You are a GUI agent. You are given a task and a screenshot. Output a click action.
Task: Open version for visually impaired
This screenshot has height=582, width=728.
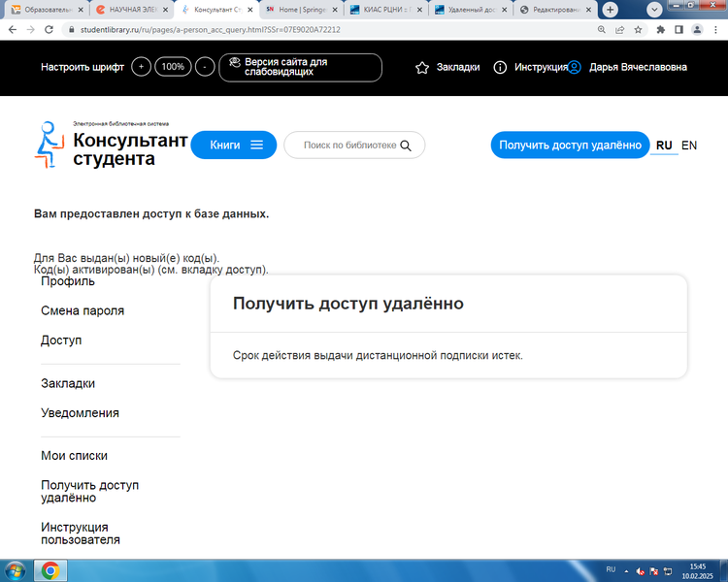pyautogui.click(x=300, y=67)
